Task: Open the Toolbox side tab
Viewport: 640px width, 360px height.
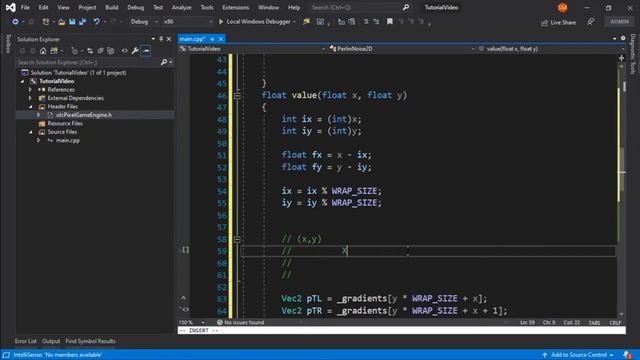Action: point(8,44)
